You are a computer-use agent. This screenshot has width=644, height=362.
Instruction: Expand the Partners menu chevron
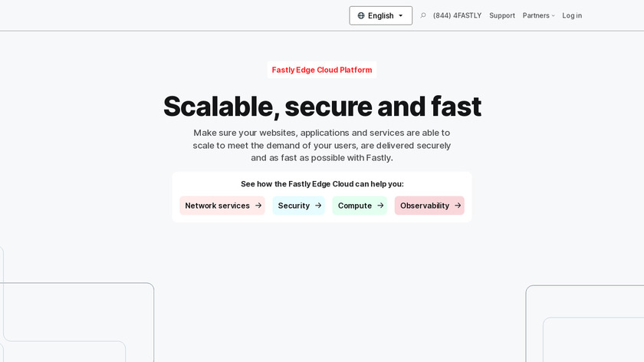(554, 15)
